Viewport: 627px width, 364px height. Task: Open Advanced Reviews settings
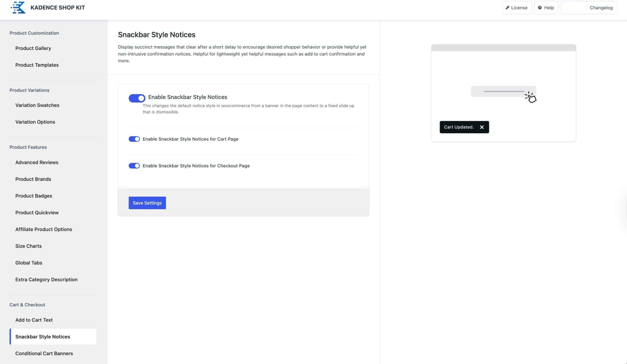37,162
